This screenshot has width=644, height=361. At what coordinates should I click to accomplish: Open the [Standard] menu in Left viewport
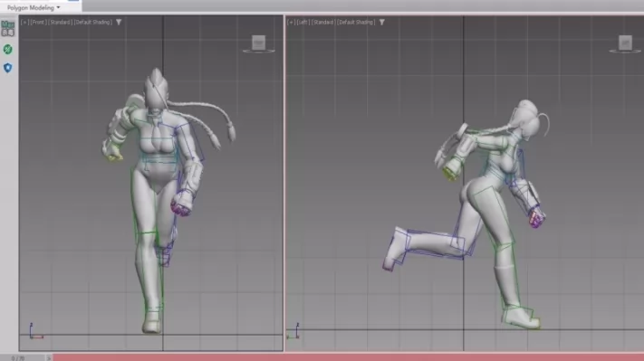(322, 22)
